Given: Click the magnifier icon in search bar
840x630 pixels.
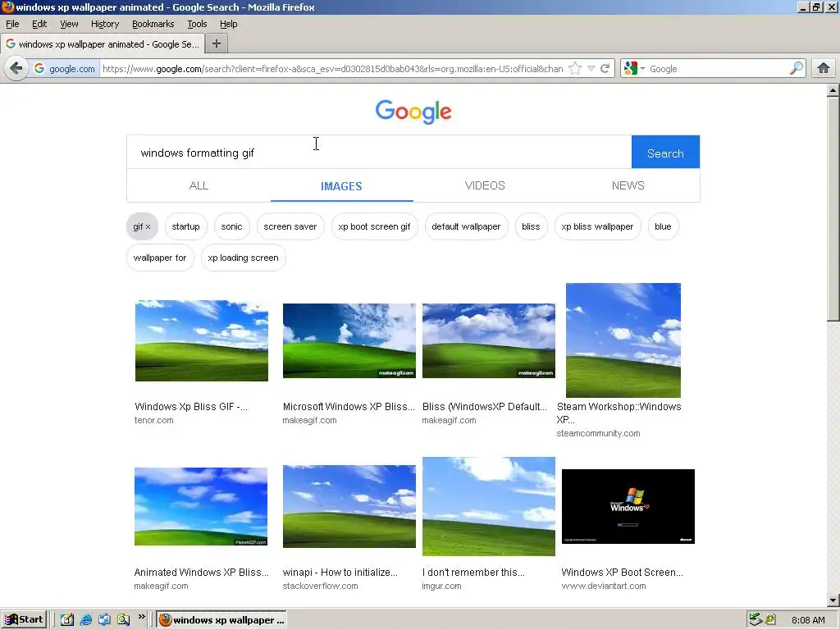Looking at the screenshot, I should tap(797, 68).
